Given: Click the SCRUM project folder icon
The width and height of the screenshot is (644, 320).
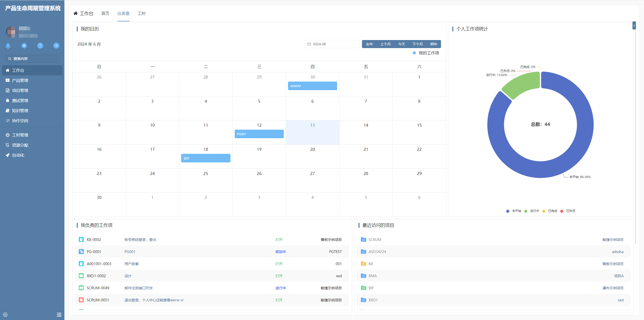Looking at the screenshot, I should (363, 239).
